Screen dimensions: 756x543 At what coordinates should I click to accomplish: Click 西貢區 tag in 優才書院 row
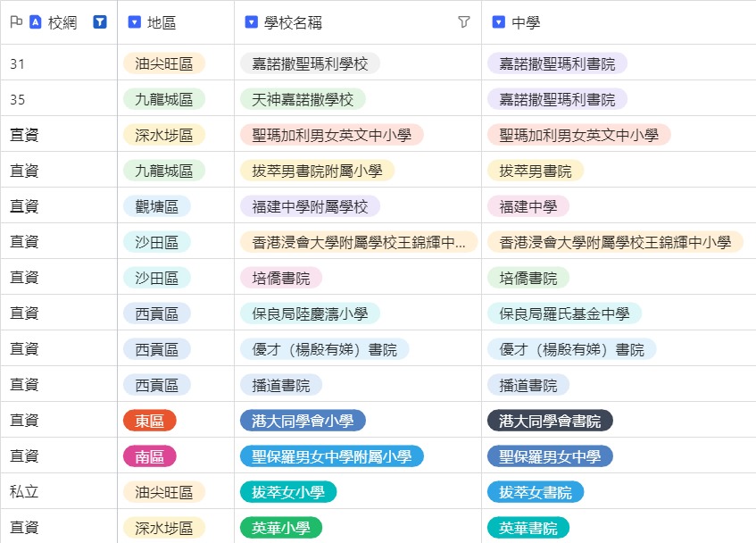point(157,349)
